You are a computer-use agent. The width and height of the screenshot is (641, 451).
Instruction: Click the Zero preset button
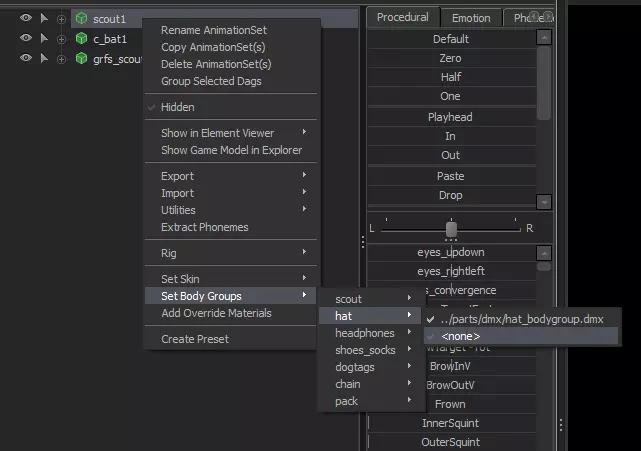pyautogui.click(x=451, y=58)
